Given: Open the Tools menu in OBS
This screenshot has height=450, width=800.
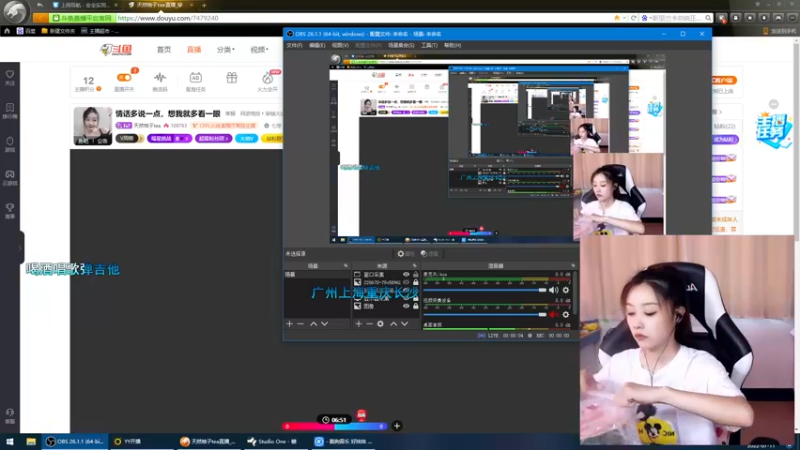Looking at the screenshot, I should coord(429,45).
